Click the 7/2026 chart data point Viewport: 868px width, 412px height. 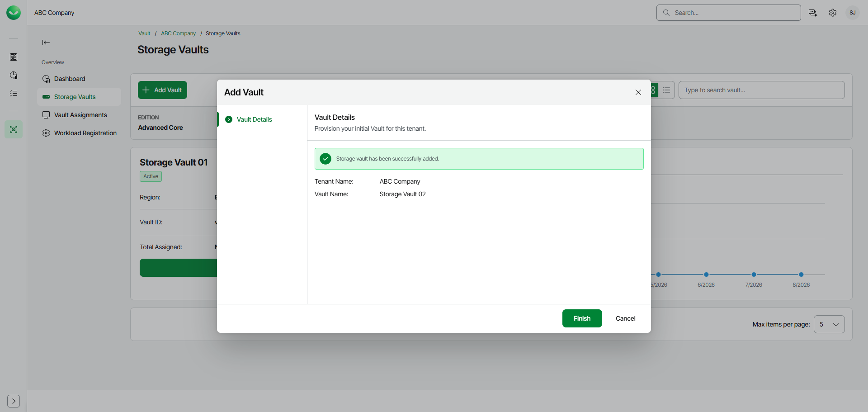click(754, 275)
